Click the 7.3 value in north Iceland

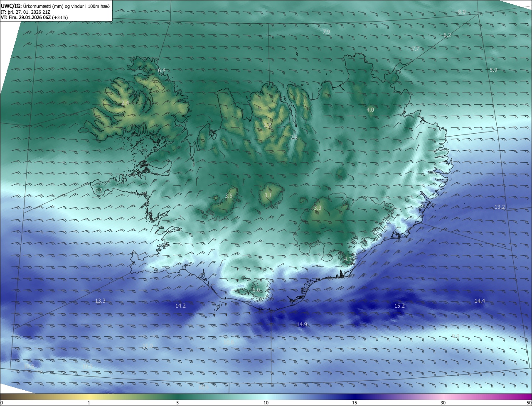coord(294,137)
